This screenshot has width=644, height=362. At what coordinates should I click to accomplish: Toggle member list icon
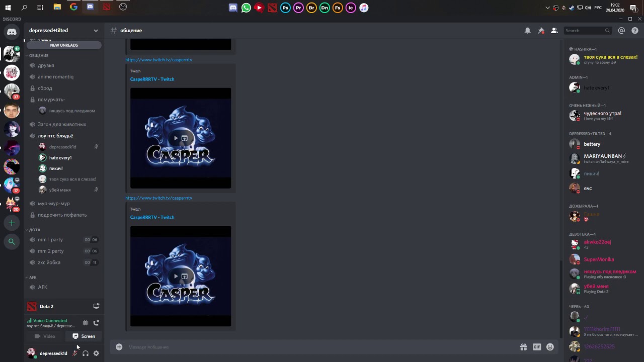pos(554,31)
